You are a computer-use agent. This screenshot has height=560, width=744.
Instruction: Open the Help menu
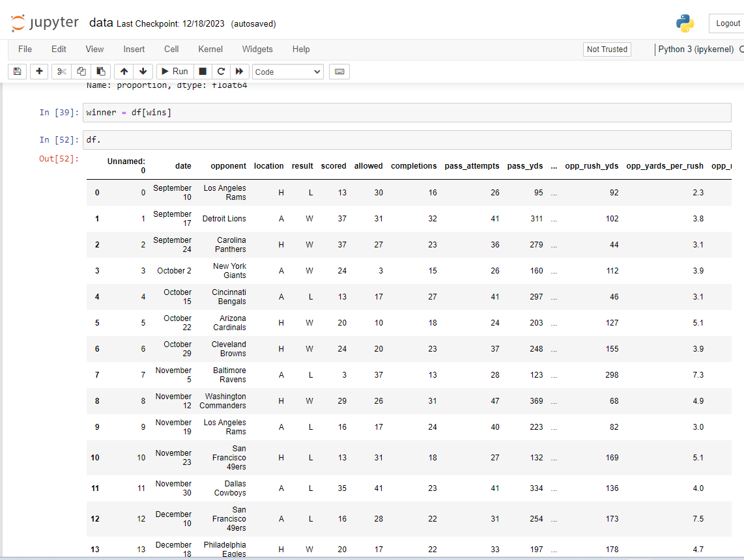(x=301, y=49)
